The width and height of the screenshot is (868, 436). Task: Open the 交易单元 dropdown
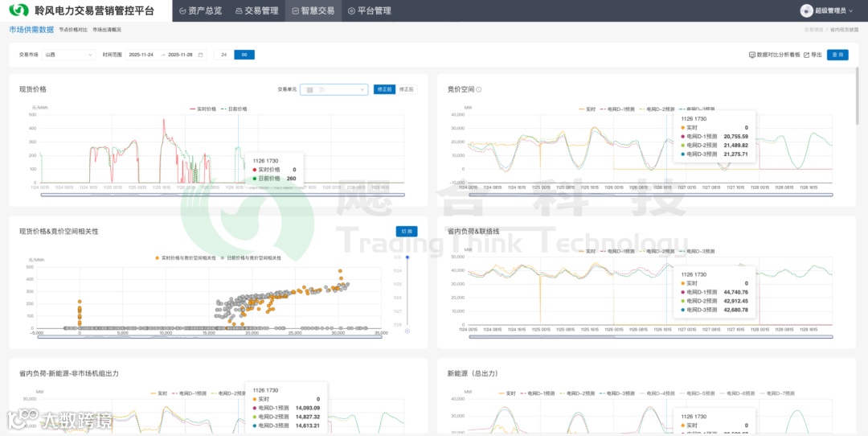pos(334,89)
